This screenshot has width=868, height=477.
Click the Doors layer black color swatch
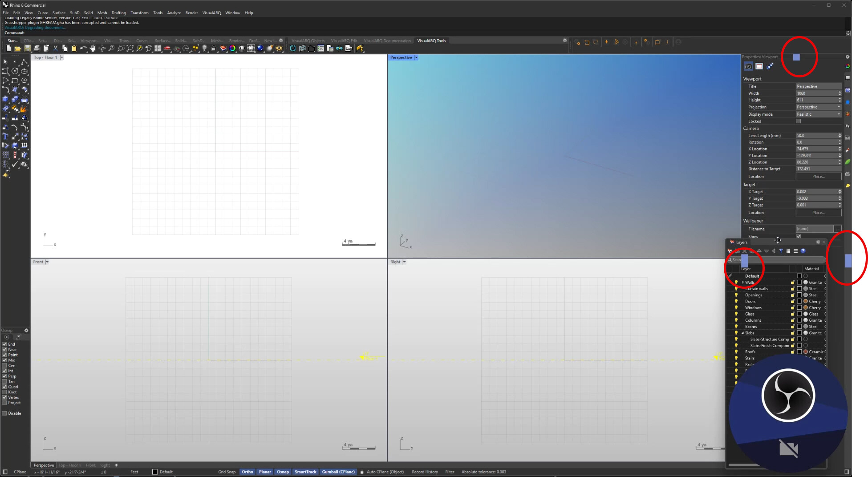tap(799, 301)
